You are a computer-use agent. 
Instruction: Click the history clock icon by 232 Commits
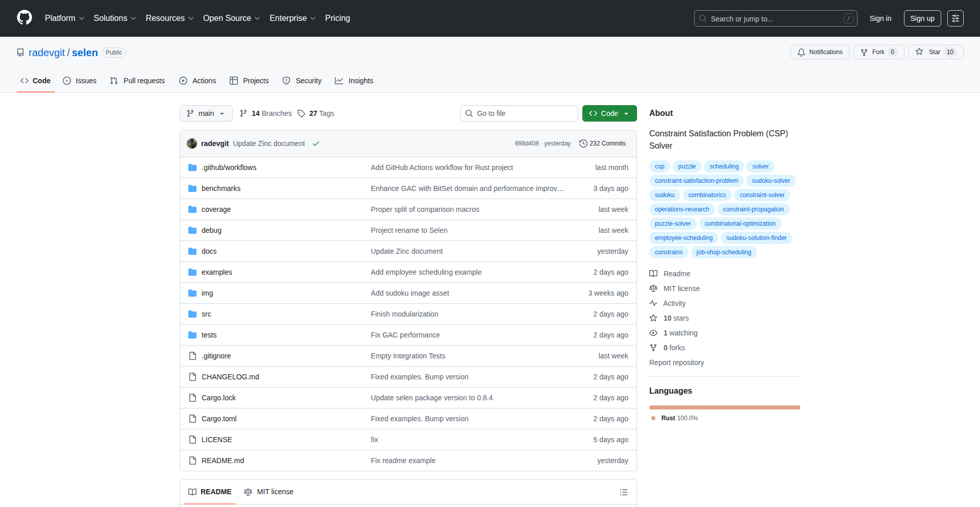point(583,143)
